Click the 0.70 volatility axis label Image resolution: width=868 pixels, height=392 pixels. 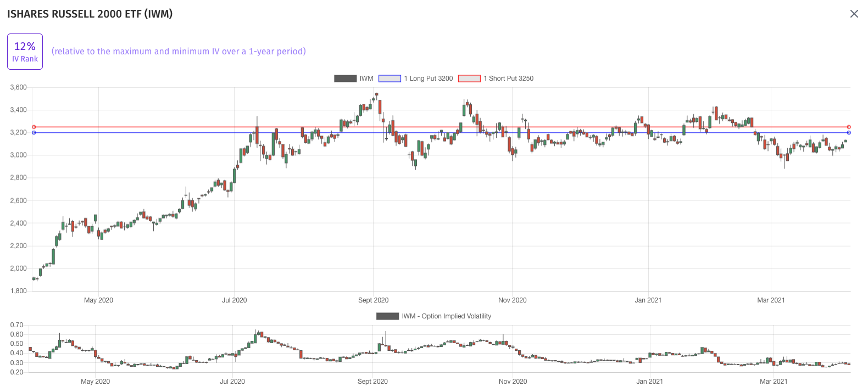click(x=16, y=325)
